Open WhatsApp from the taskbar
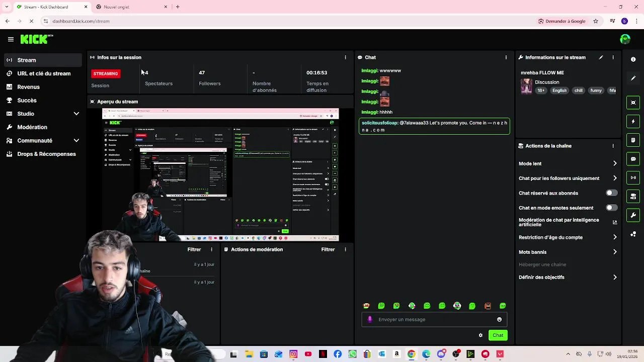644x362 pixels. 352,354
